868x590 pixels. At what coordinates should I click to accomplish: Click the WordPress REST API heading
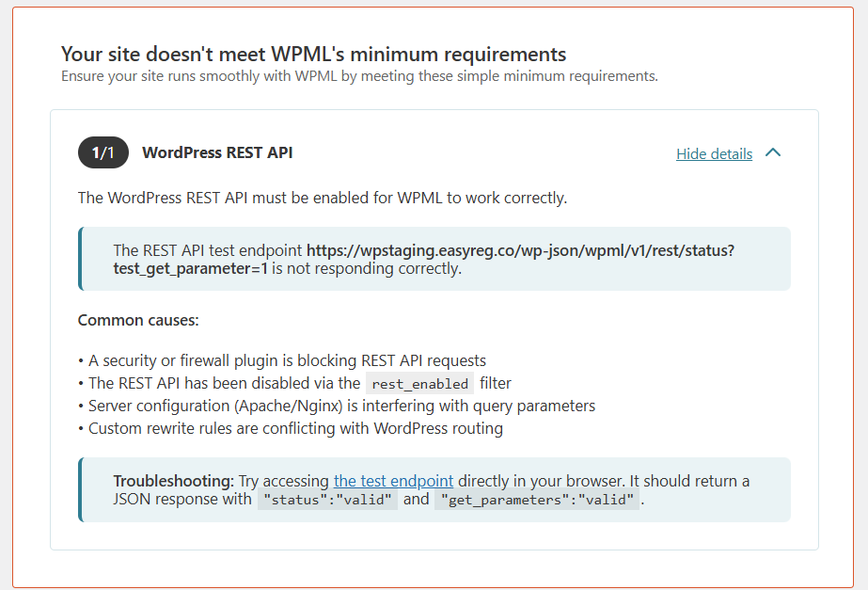coord(217,152)
